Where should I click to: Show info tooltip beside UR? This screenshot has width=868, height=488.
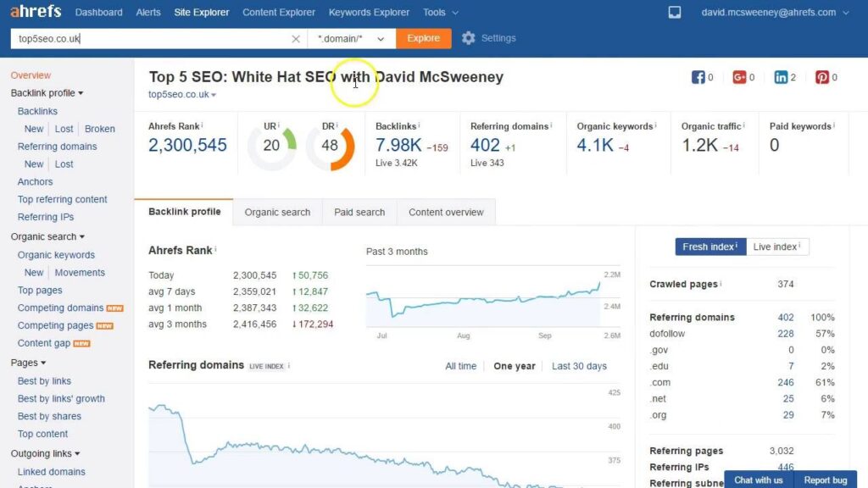tap(278, 125)
